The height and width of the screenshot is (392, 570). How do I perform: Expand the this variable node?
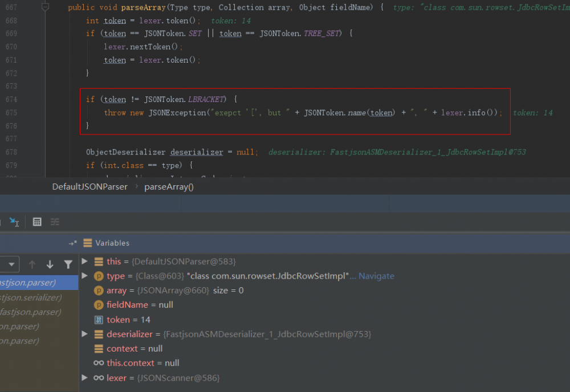tap(84, 261)
